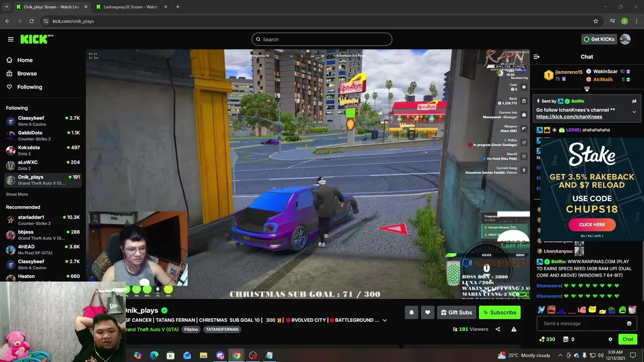Show hidden system tray icons chevron
The width and height of the screenshot is (644, 362).
(x=560, y=355)
